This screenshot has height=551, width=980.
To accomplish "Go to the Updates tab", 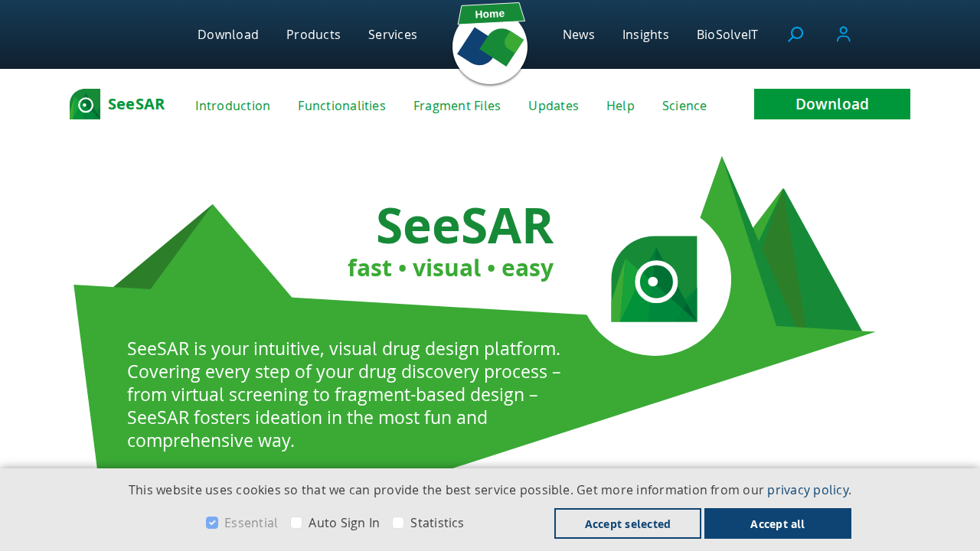I will click(554, 106).
